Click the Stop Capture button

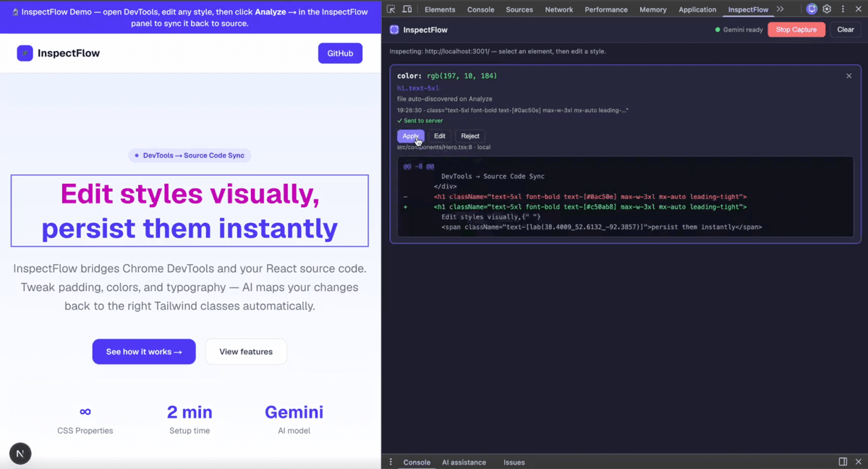click(x=796, y=30)
